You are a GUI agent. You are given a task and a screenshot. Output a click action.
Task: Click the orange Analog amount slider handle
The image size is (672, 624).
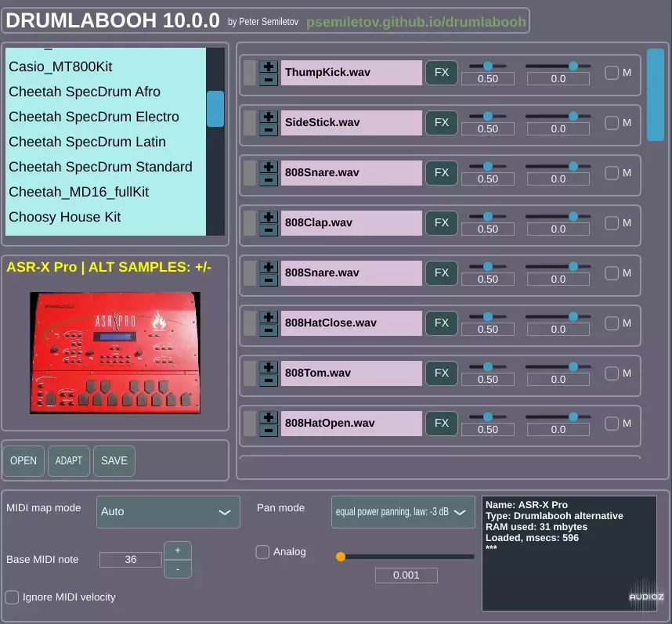click(341, 557)
